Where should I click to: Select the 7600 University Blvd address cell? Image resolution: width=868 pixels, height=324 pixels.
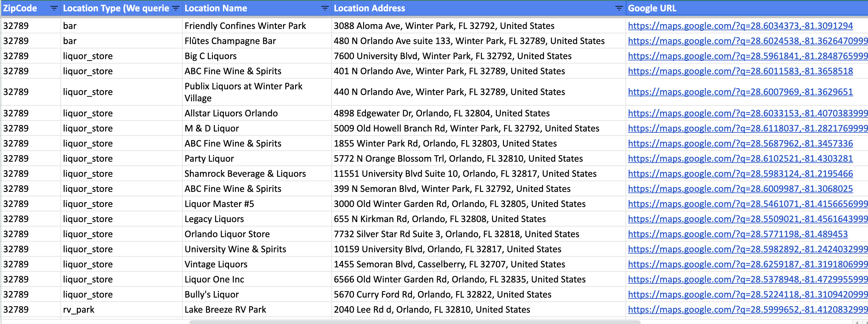(x=478, y=56)
